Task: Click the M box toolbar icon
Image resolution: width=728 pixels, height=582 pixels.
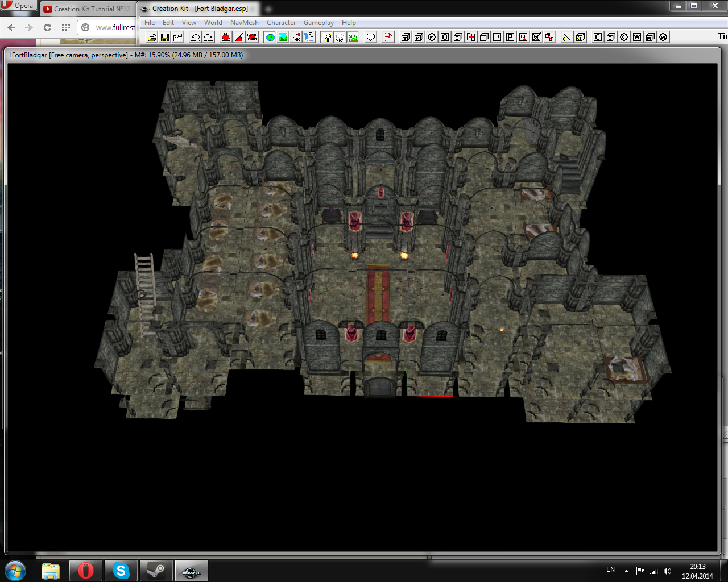Action: click(419, 37)
